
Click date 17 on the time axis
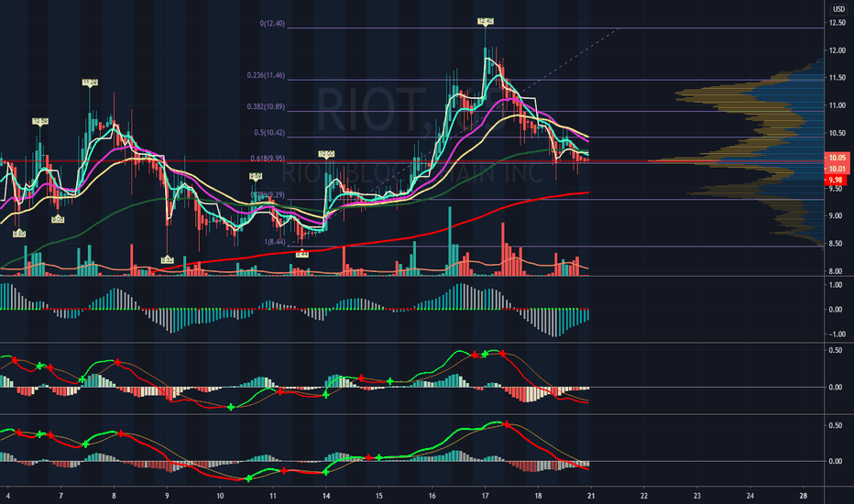click(486, 496)
